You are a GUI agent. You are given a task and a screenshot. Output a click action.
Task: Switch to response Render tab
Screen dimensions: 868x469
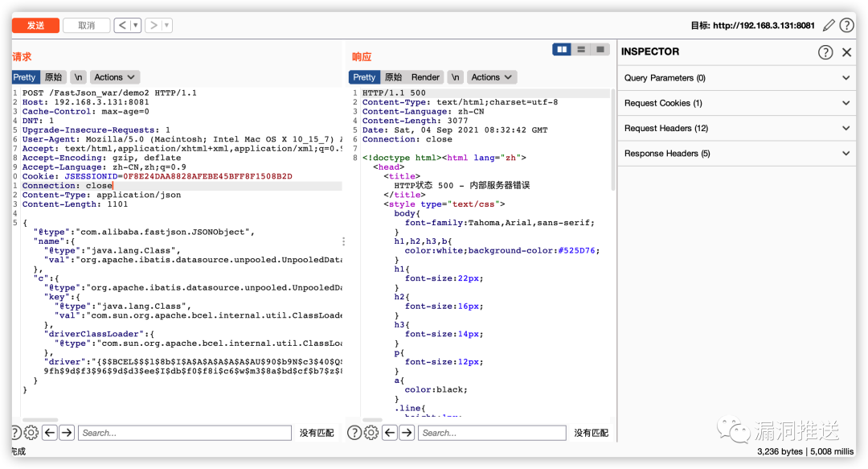click(425, 77)
